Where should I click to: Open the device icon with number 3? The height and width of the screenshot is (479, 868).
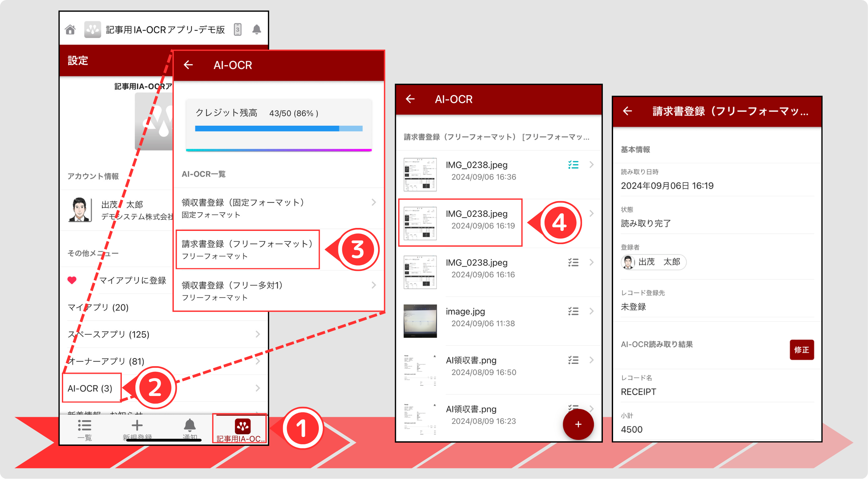click(x=238, y=30)
